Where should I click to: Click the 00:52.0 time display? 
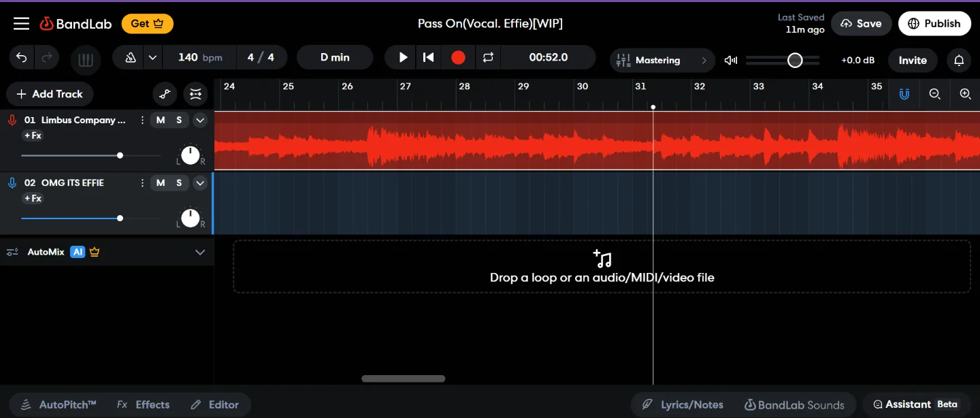click(548, 57)
